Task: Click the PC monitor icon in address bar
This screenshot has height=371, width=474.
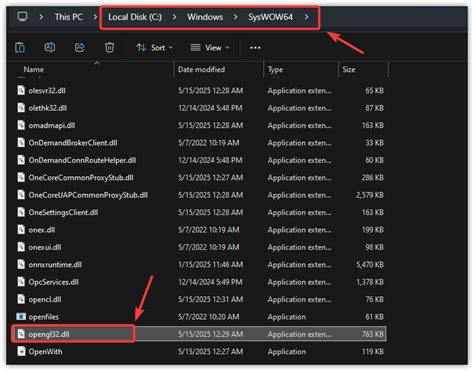Action: click(x=22, y=17)
